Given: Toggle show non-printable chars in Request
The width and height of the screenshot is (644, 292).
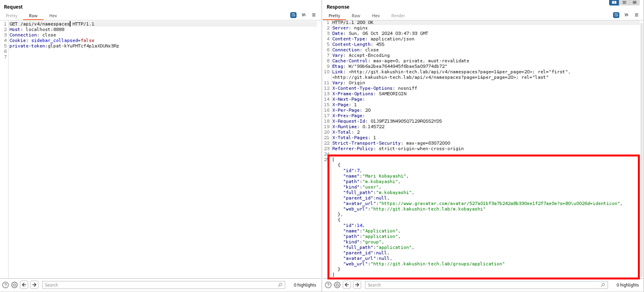Looking at the screenshot, I should pyautogui.click(x=304, y=15).
